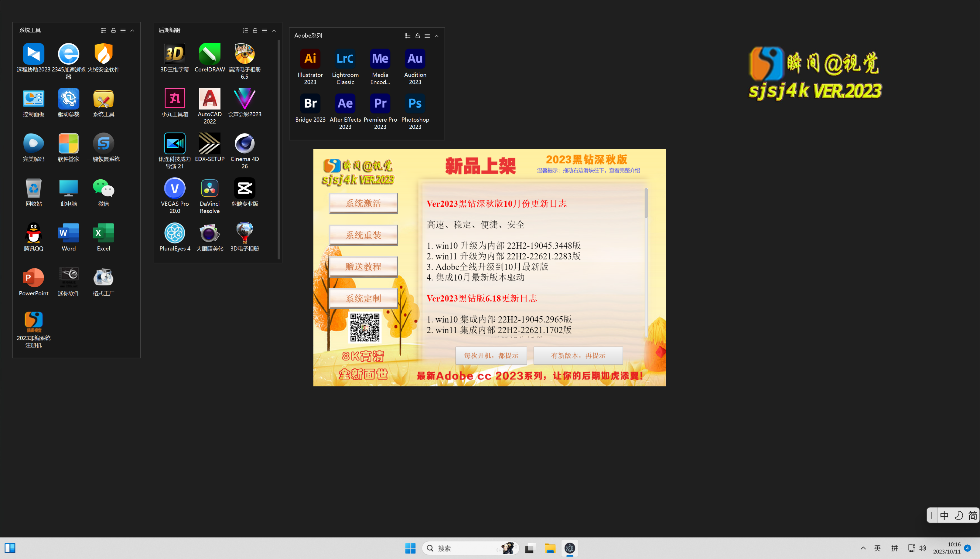The height and width of the screenshot is (559, 980).
Task: Open Illustrator 2023 shortcut
Action: click(x=310, y=66)
